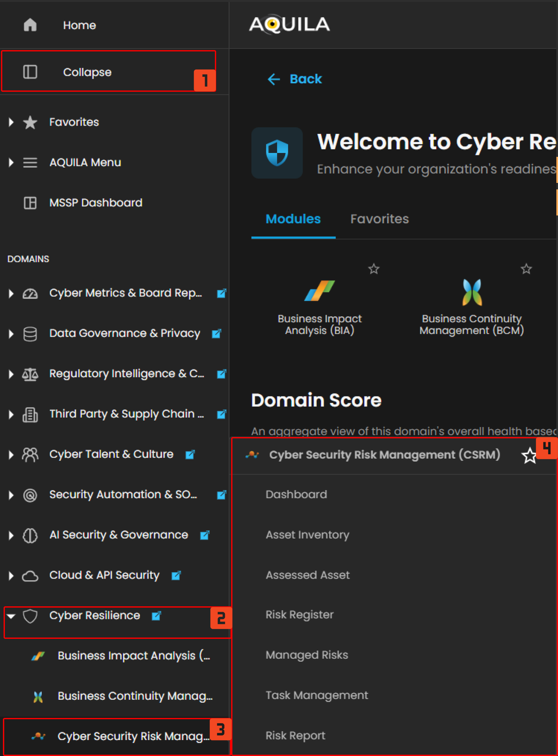The image size is (558, 756).
Task: Expand Regulatory Intelligence domain arrow
Action: pyautogui.click(x=11, y=374)
